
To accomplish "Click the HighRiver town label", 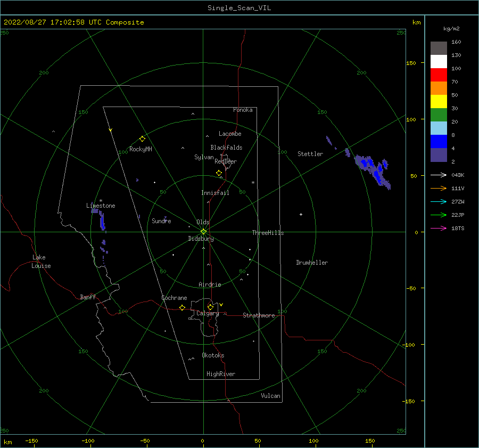I will 221,374.
